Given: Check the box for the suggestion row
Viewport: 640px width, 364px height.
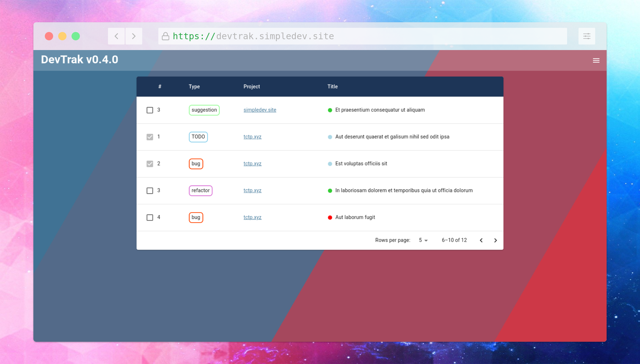Looking at the screenshot, I should coord(150,110).
